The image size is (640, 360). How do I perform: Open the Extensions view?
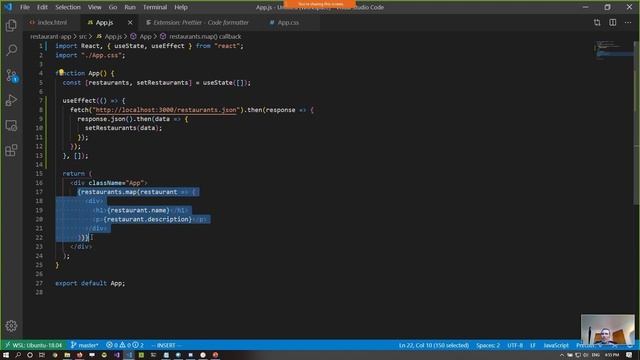pyautogui.click(x=11, y=150)
